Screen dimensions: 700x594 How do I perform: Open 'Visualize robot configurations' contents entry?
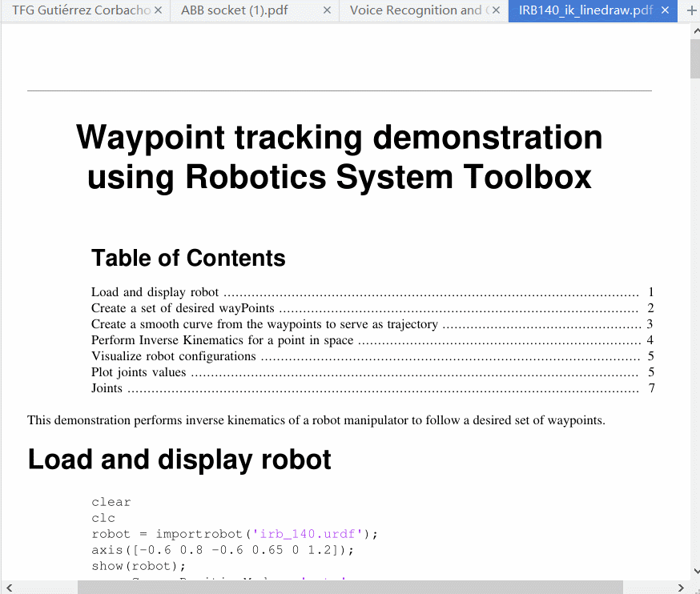click(x=372, y=356)
